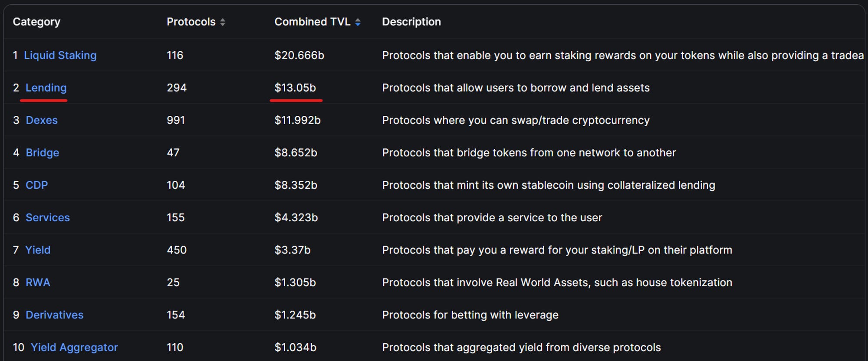Open the Liquid Staking category
This screenshot has height=361, width=868.
pyautogui.click(x=60, y=55)
